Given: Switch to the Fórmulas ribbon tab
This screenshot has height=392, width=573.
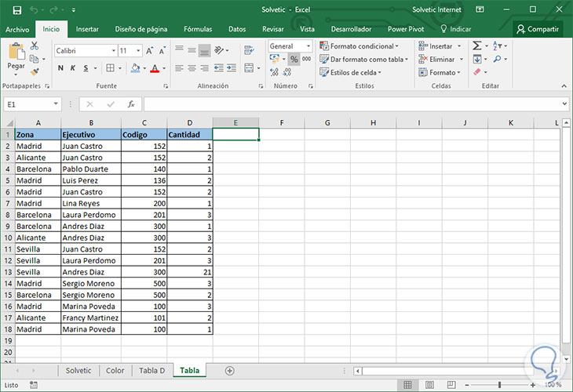Looking at the screenshot, I should tap(198, 29).
